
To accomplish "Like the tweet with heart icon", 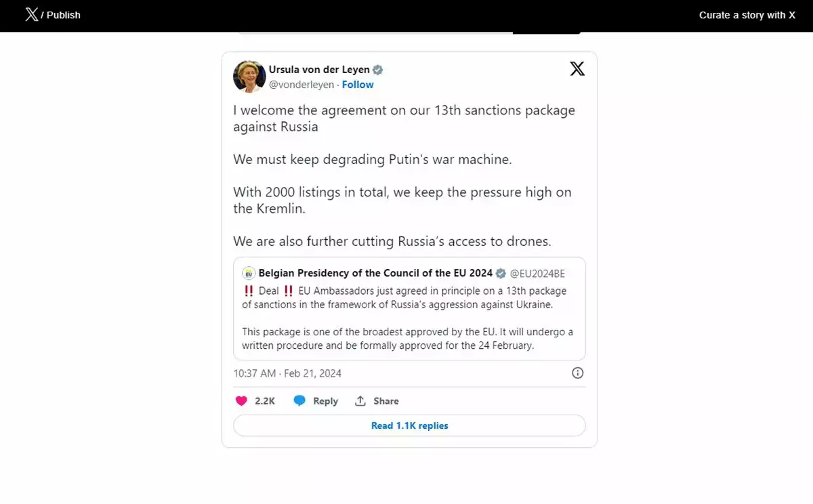I will [241, 401].
